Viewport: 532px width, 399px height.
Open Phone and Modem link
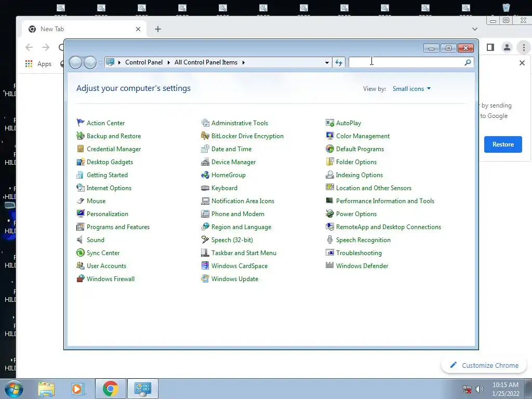[x=238, y=214]
